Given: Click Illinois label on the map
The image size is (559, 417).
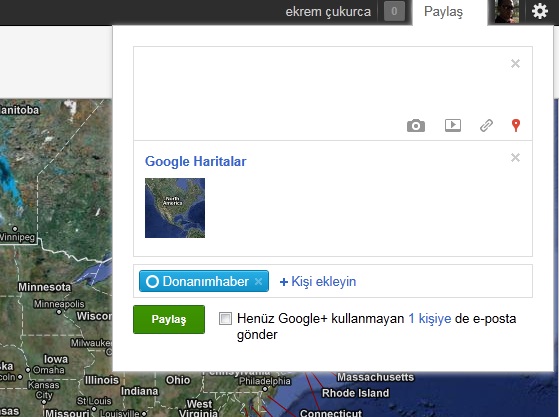Looking at the screenshot, I should [x=102, y=380].
